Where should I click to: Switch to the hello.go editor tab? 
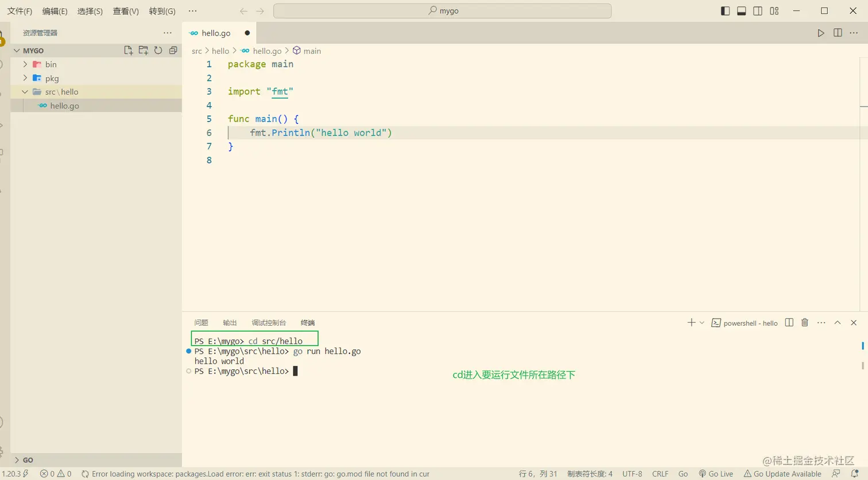pyautogui.click(x=216, y=33)
